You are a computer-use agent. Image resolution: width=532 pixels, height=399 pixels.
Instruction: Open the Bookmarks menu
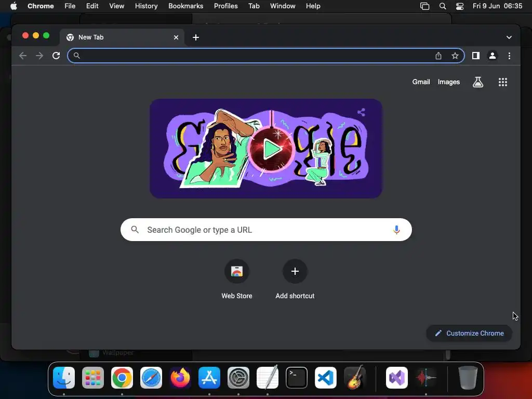(x=185, y=6)
